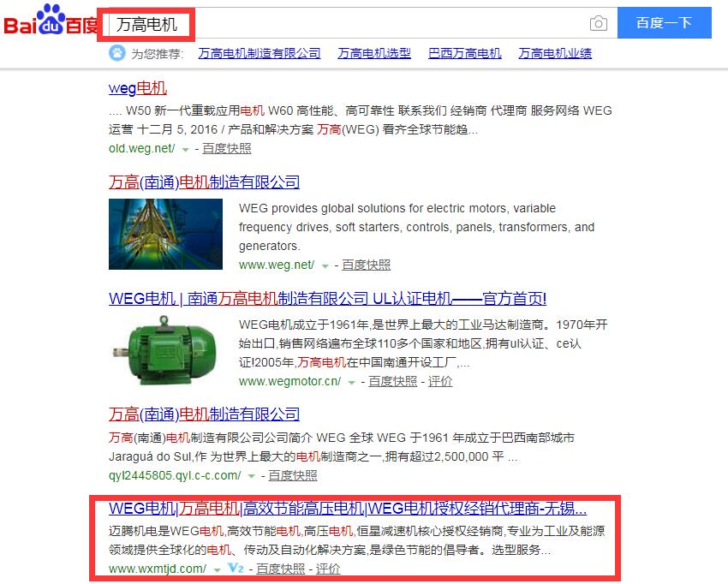Open the green WEG motor thumbnail
Screen dimensions: 728x584
(x=165, y=350)
